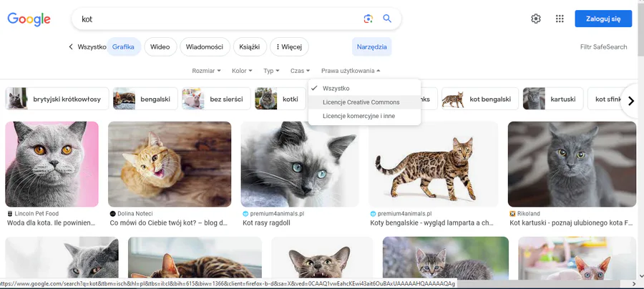Screen dimensions: 644x289
Task: Select the checked Wszystko license option
Action: click(336, 88)
